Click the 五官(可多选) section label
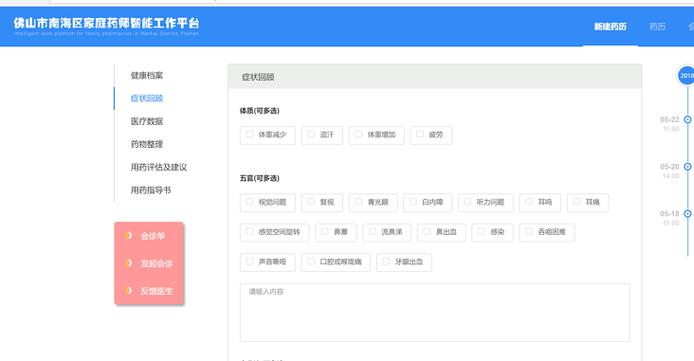The width and height of the screenshot is (694, 361). (259, 178)
